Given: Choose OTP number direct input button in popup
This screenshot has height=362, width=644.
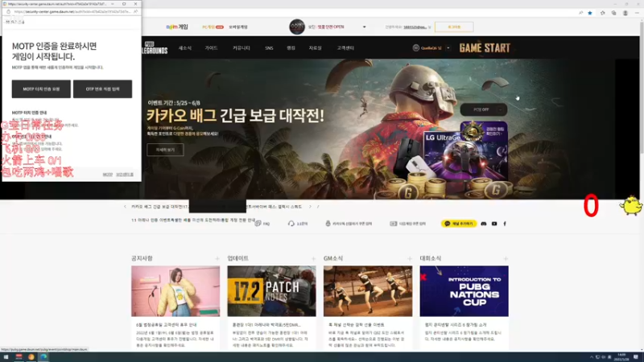Looking at the screenshot, I should 103,89.
